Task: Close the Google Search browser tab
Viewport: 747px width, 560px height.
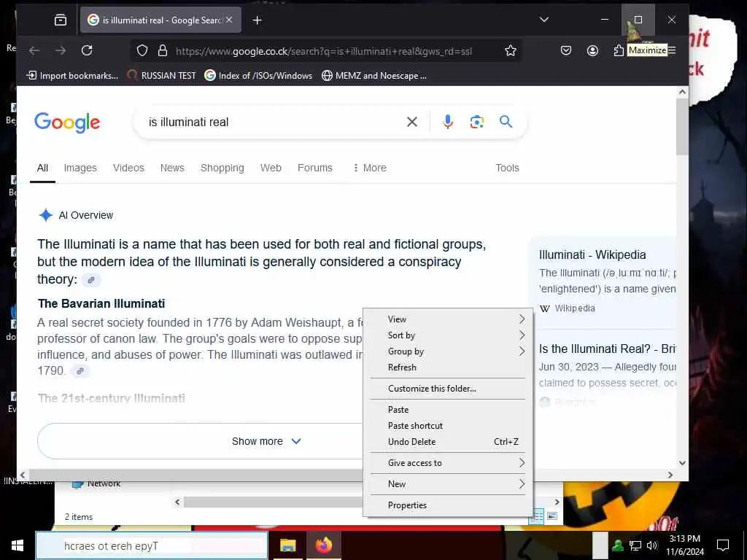Action: (229, 20)
